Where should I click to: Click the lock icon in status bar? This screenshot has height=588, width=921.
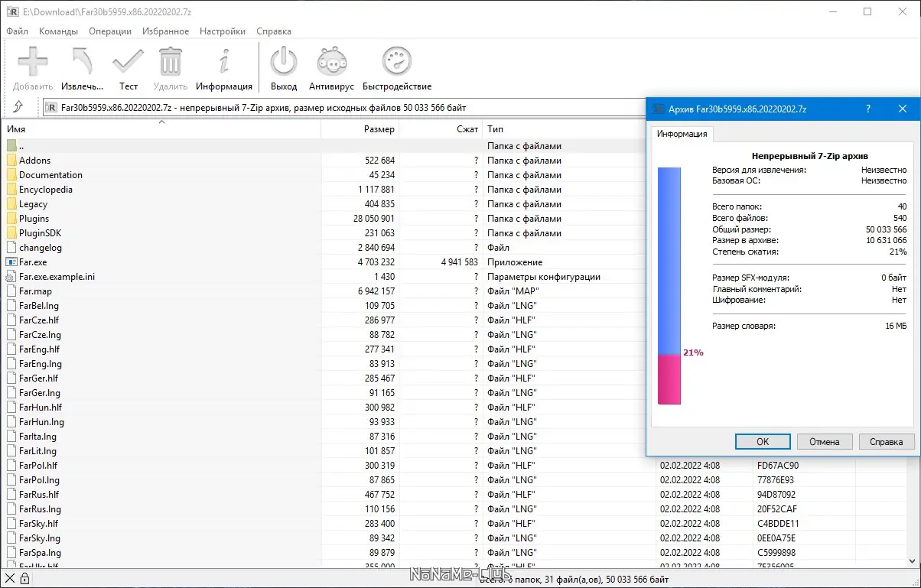coord(25,580)
